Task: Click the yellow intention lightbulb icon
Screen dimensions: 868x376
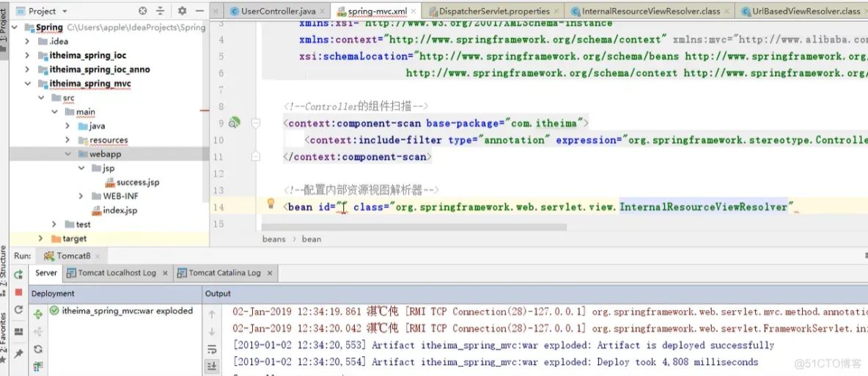Action: [x=271, y=203]
